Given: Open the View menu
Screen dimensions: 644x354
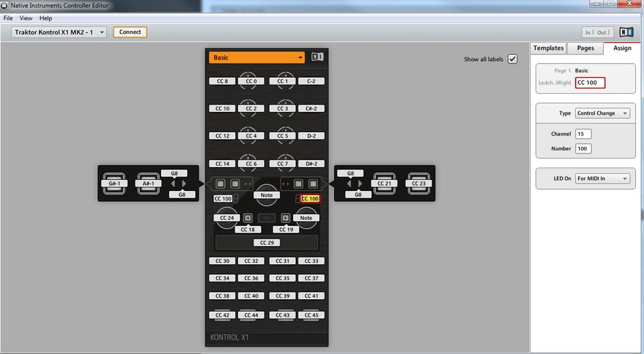Looking at the screenshot, I should [26, 18].
